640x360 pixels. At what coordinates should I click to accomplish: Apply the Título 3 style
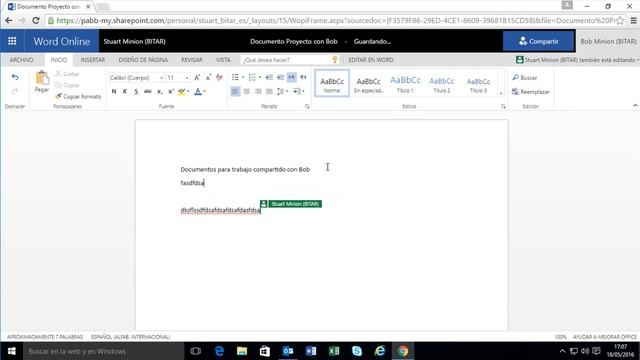pyautogui.click(x=478, y=84)
